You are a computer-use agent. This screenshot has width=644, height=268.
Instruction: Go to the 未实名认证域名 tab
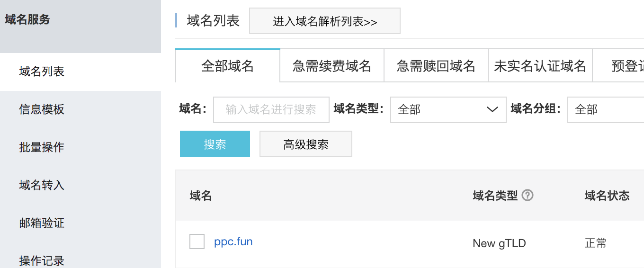[540, 66]
